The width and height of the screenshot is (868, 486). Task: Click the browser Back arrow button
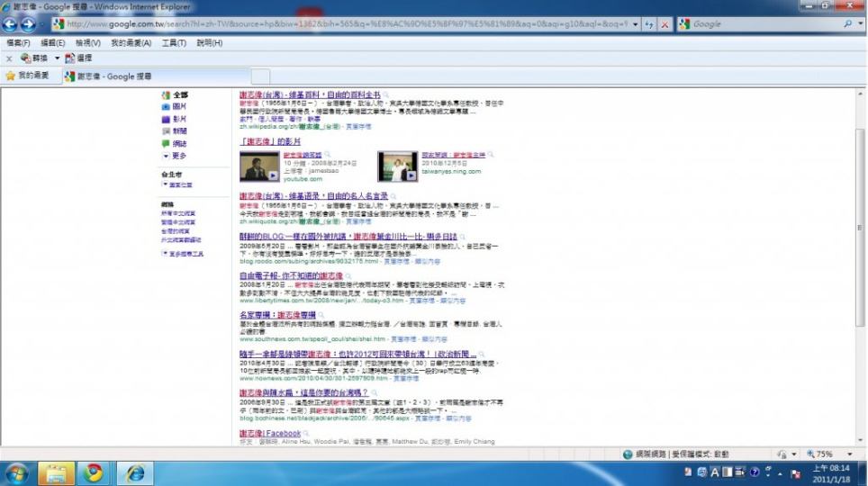12,24
